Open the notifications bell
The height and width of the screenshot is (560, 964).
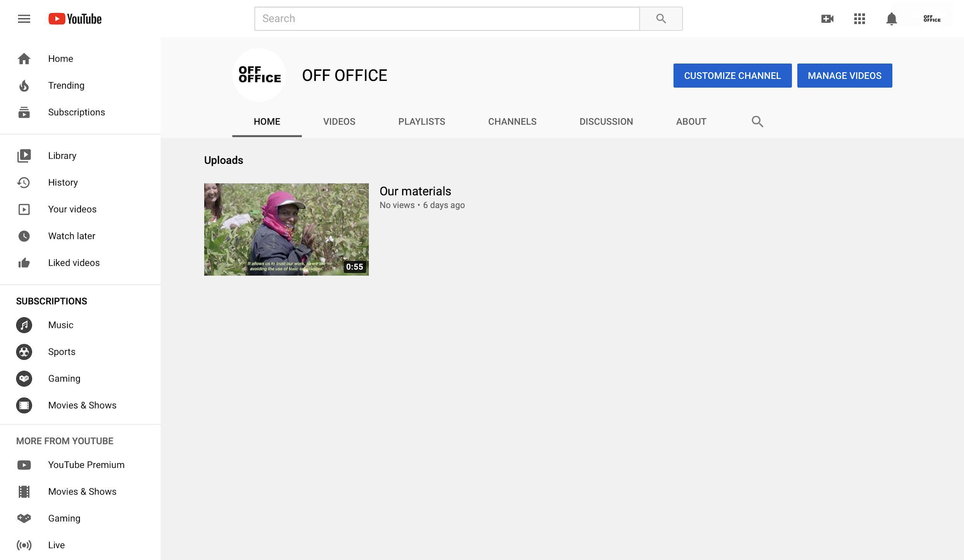pyautogui.click(x=891, y=18)
